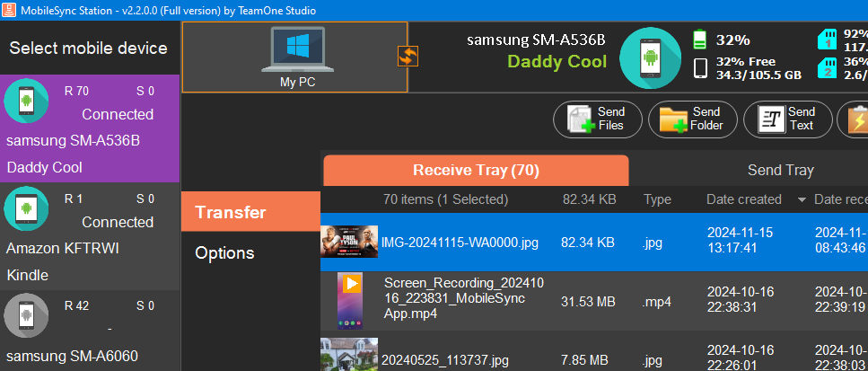868x371 pixels.
Task: Click the 7.85 MB size cell
Action: coord(584,359)
